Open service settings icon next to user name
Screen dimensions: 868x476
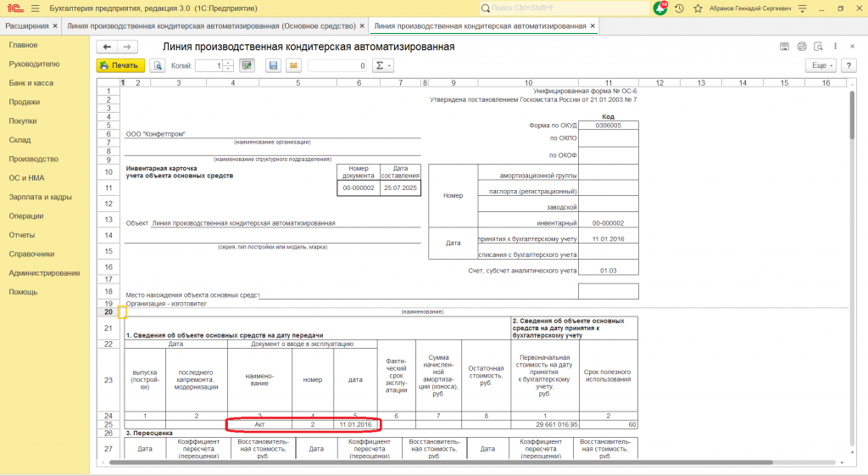pos(802,8)
